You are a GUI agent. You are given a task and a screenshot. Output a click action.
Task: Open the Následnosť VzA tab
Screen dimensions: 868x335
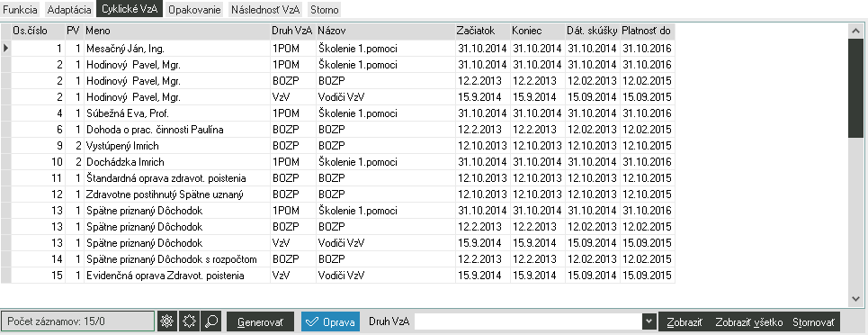pos(265,10)
